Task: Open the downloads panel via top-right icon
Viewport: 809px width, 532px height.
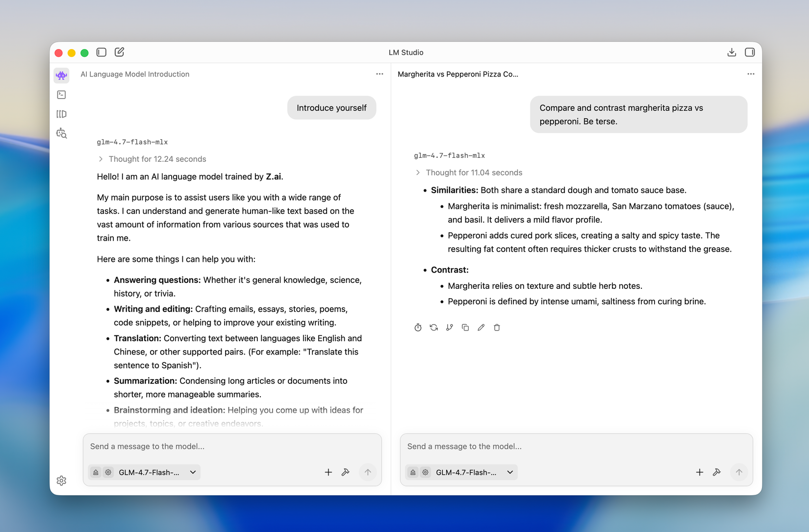Action: [732, 52]
